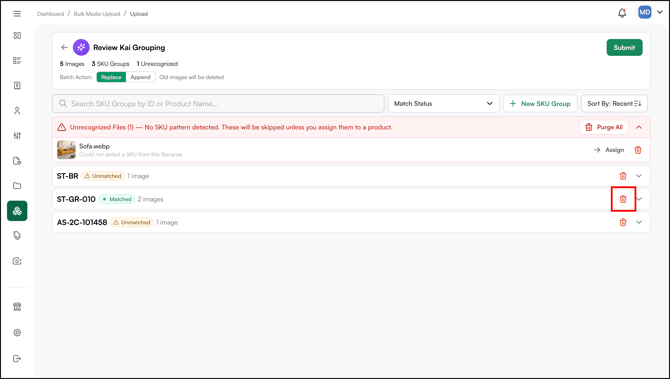The image size is (670, 379).
Task: Click the Submit button
Action: 624,47
